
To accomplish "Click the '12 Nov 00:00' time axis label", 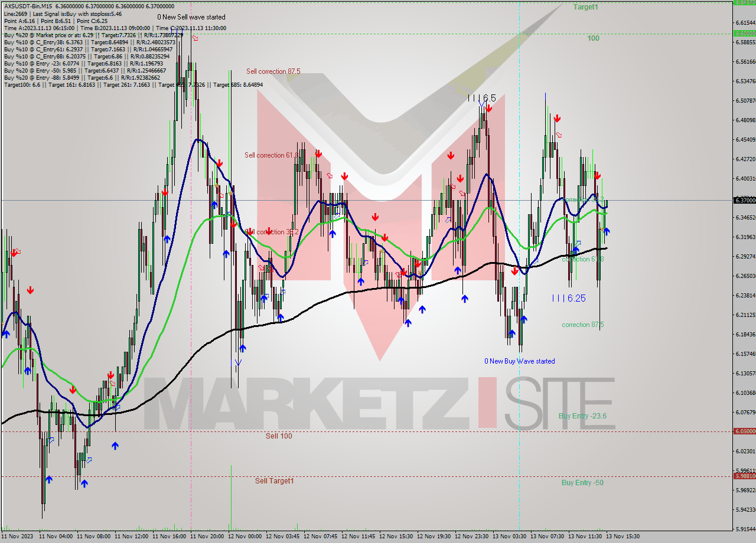I will tap(245, 537).
